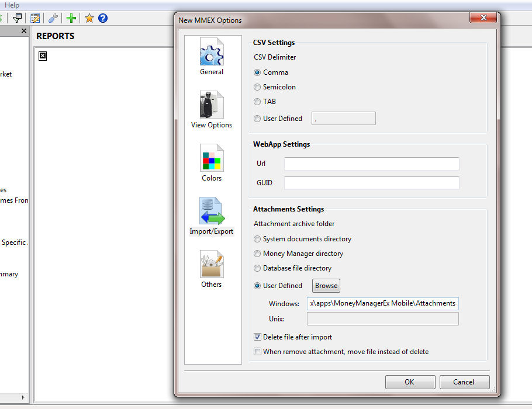The width and height of the screenshot is (532, 409).
Task: Toggle move file instead of delete checkbox
Action: coord(341,351)
